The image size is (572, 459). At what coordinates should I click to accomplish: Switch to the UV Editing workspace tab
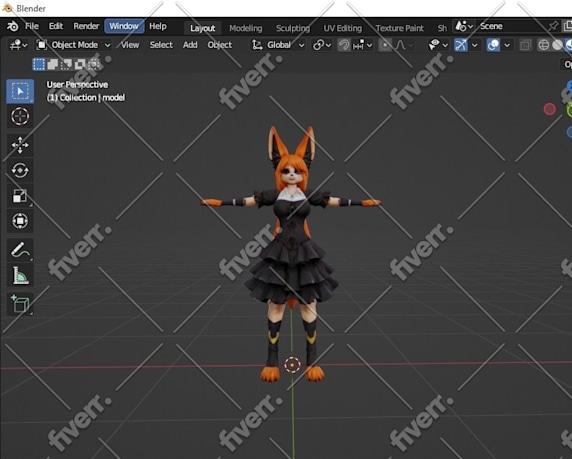pos(343,28)
